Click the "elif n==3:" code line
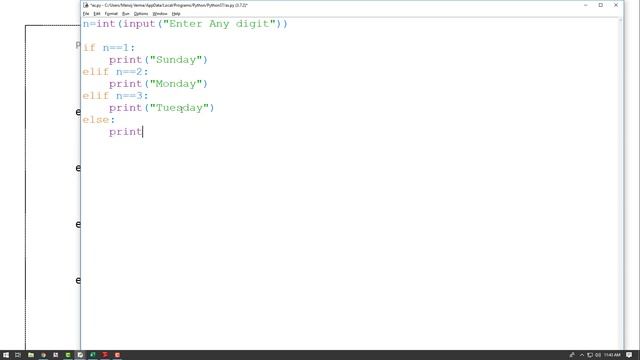The height and width of the screenshot is (360, 640). click(x=116, y=96)
